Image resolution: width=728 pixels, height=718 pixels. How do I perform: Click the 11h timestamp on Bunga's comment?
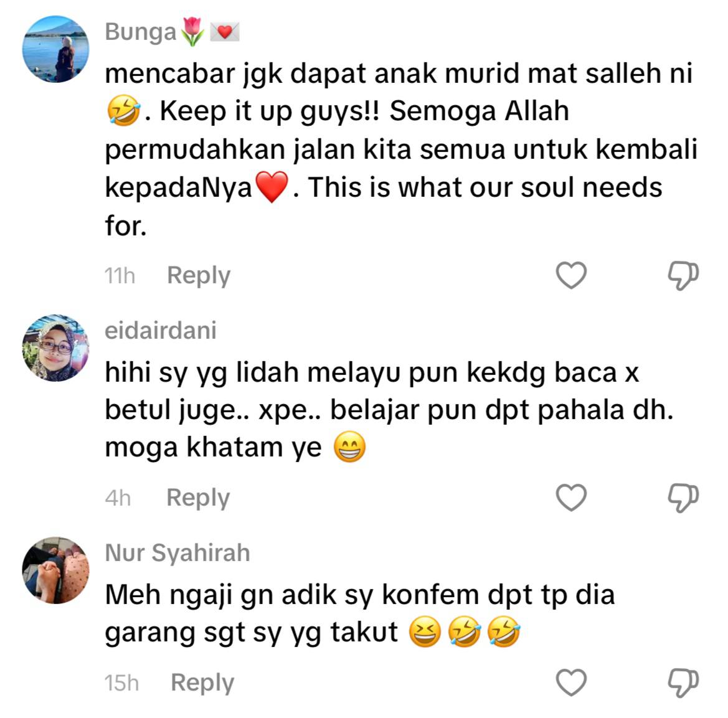(x=120, y=276)
